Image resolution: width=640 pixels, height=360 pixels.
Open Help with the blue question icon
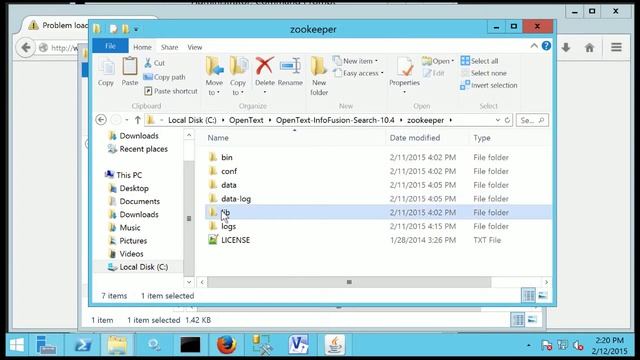coord(546,46)
